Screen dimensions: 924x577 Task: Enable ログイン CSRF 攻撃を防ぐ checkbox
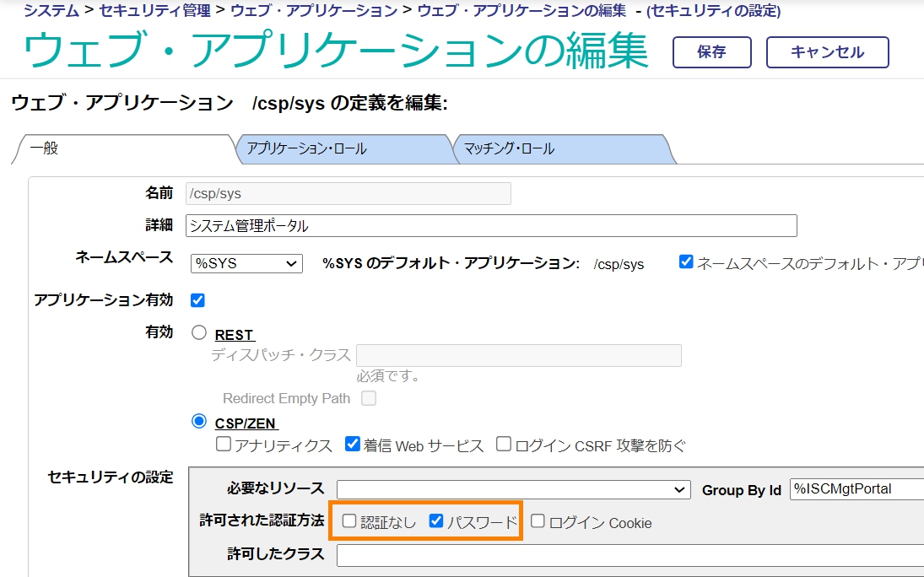[504, 444]
